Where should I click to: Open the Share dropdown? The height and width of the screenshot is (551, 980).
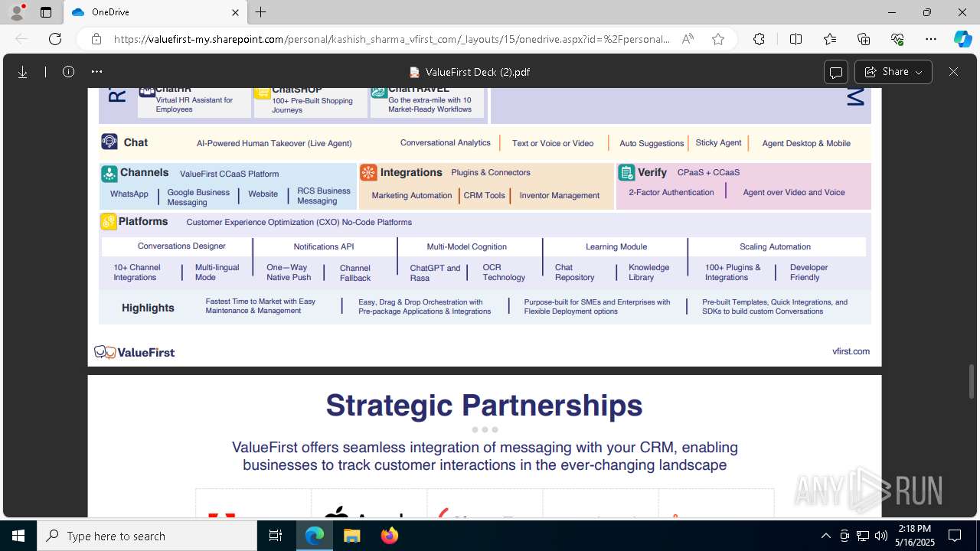pyautogui.click(x=893, y=72)
